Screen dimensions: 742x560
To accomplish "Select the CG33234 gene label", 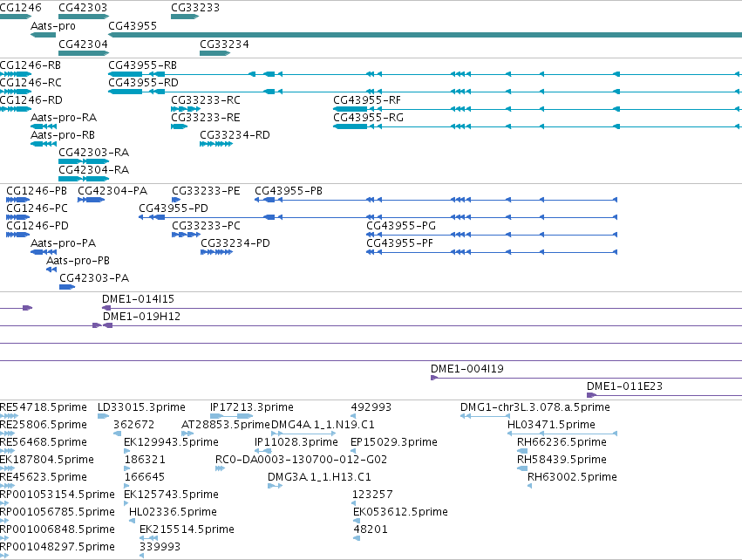I will [x=224, y=44].
